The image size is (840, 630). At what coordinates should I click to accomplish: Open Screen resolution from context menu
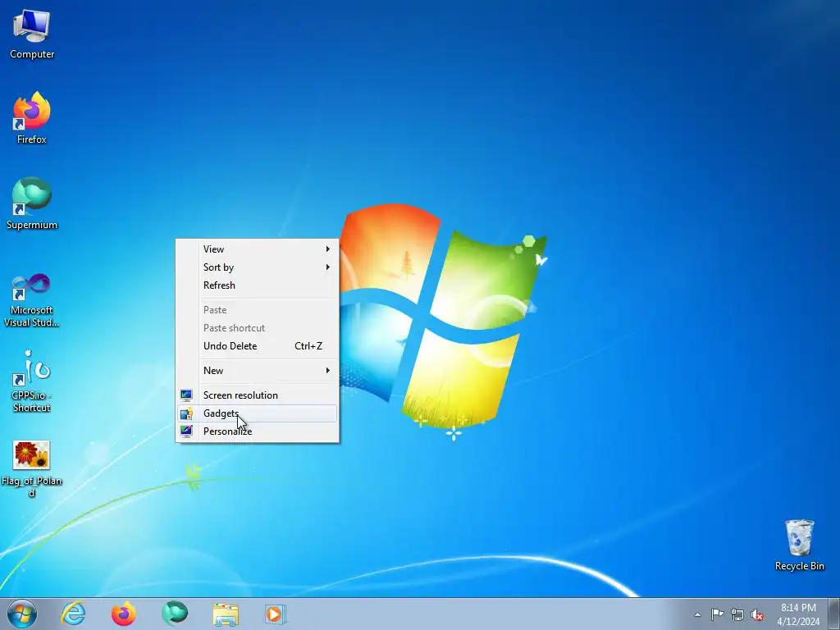click(257, 395)
